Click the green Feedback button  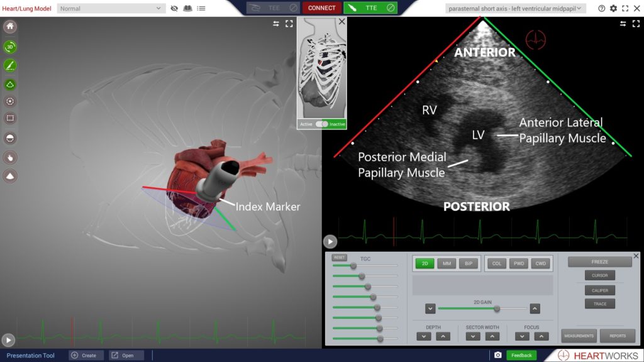coord(521,355)
